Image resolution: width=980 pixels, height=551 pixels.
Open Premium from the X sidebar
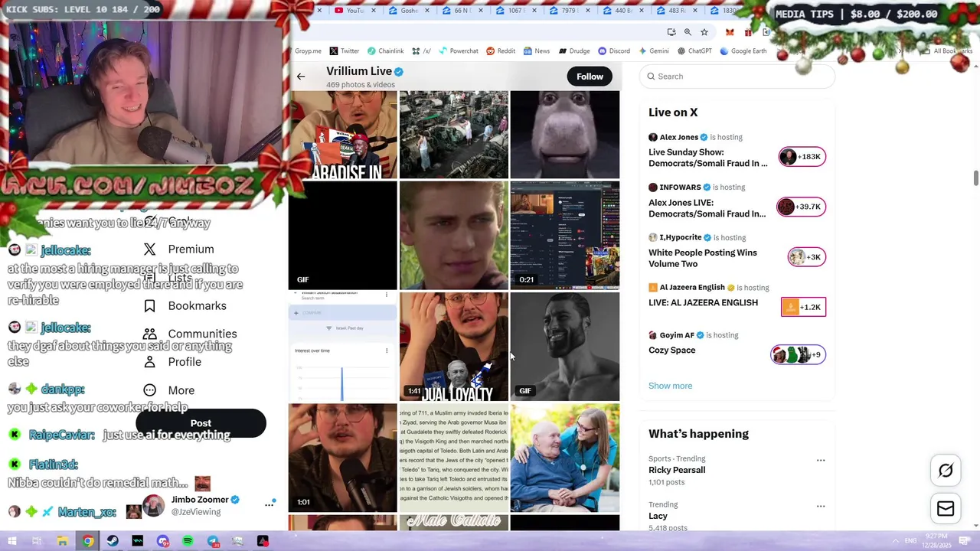click(179, 249)
